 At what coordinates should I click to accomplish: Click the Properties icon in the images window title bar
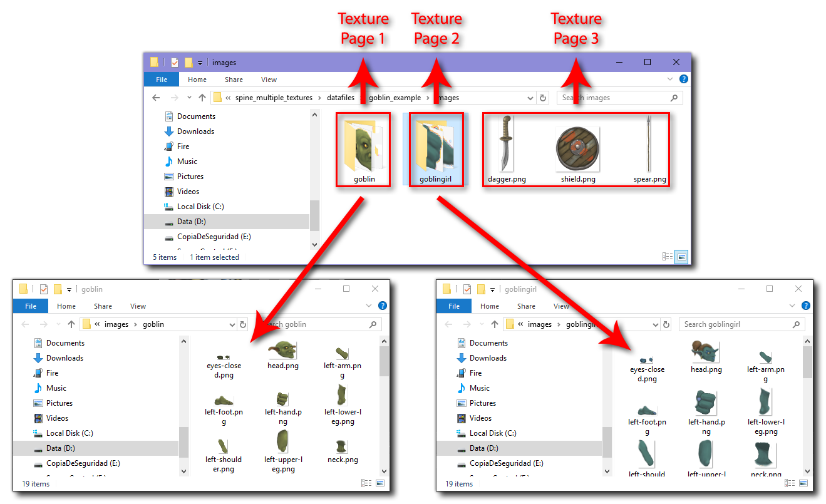click(175, 63)
